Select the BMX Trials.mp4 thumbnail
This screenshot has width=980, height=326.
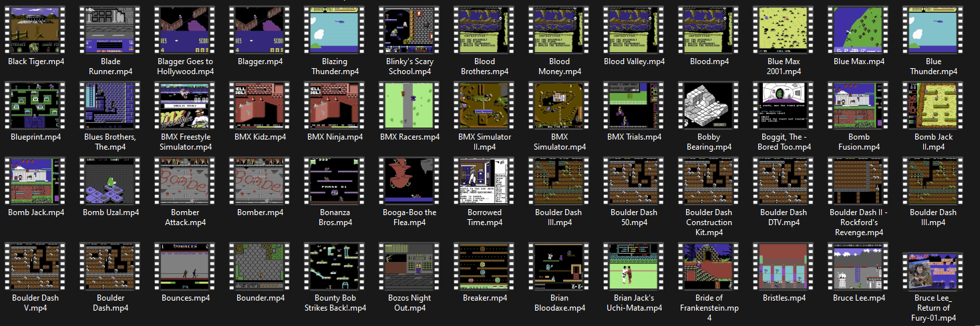click(635, 105)
